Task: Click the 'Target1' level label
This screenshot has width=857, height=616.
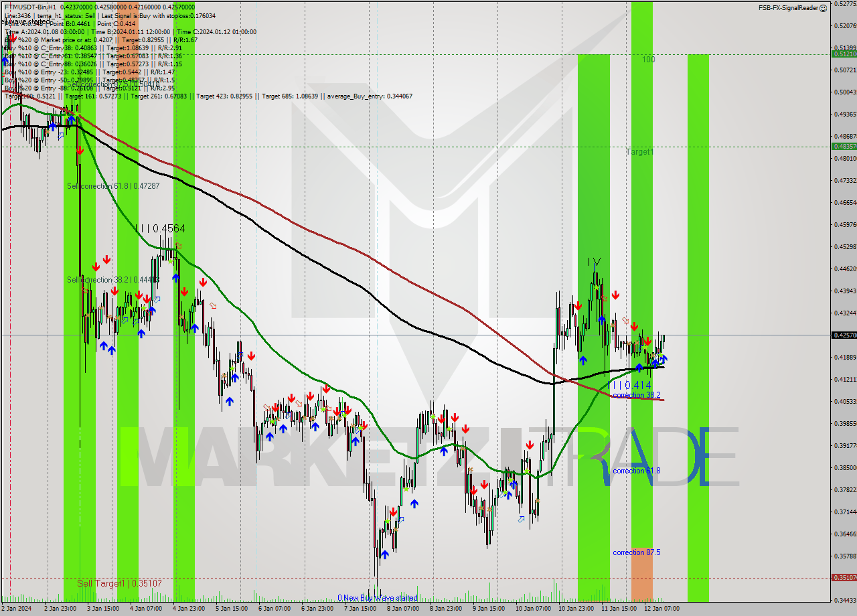Action: (x=640, y=152)
